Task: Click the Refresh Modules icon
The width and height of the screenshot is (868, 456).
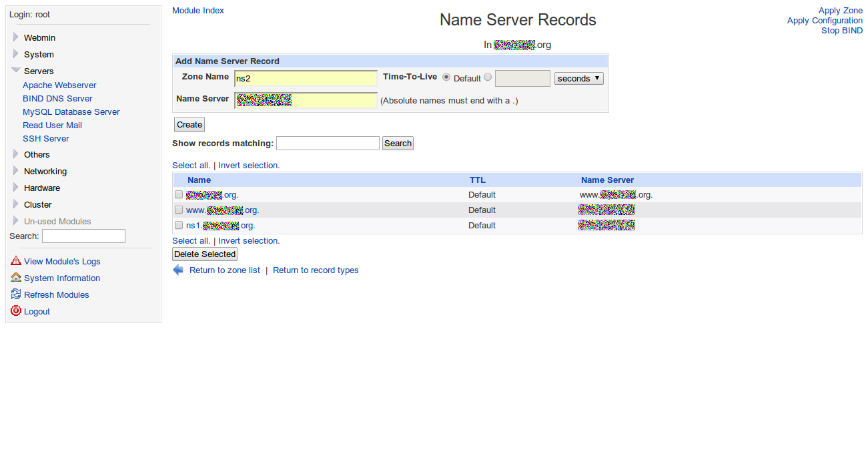Action: tap(16, 294)
